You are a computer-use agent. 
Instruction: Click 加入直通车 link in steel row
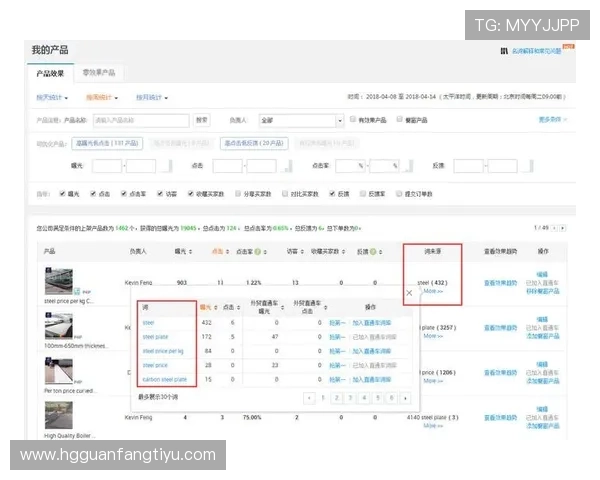pos(372,323)
